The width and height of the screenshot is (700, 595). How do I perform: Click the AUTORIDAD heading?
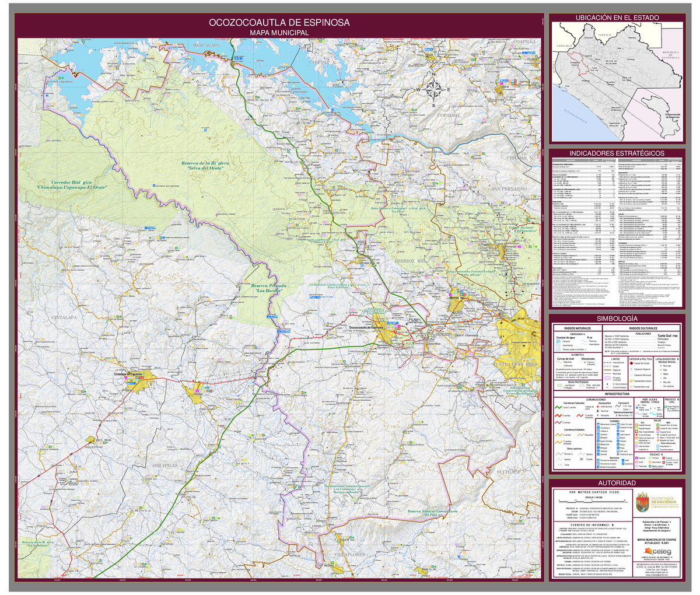coord(617,484)
